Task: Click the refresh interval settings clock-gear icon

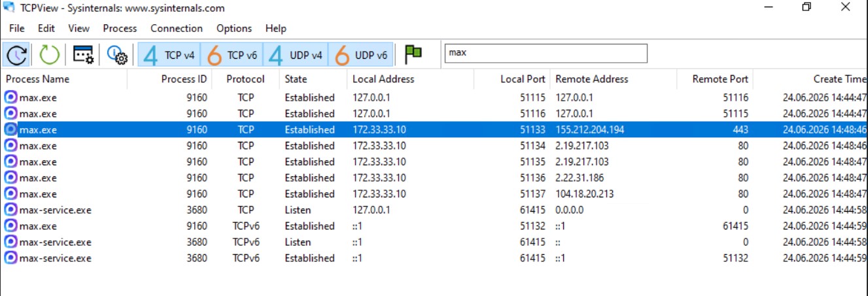Action: 117,55
